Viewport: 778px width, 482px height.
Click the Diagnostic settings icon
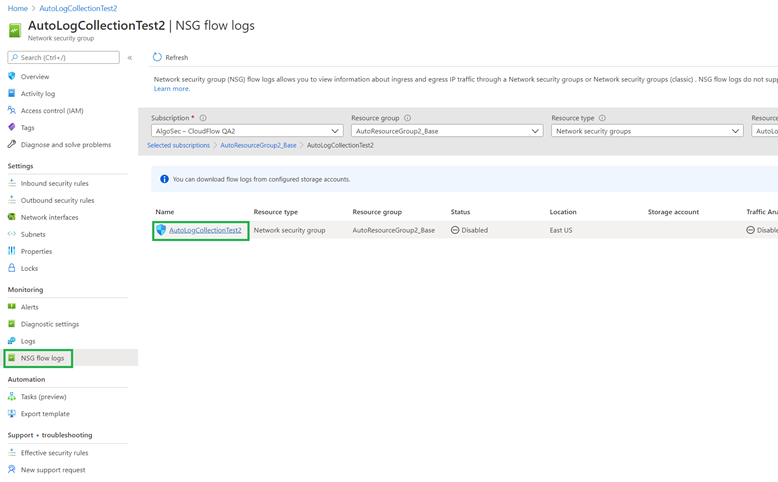[12, 324]
